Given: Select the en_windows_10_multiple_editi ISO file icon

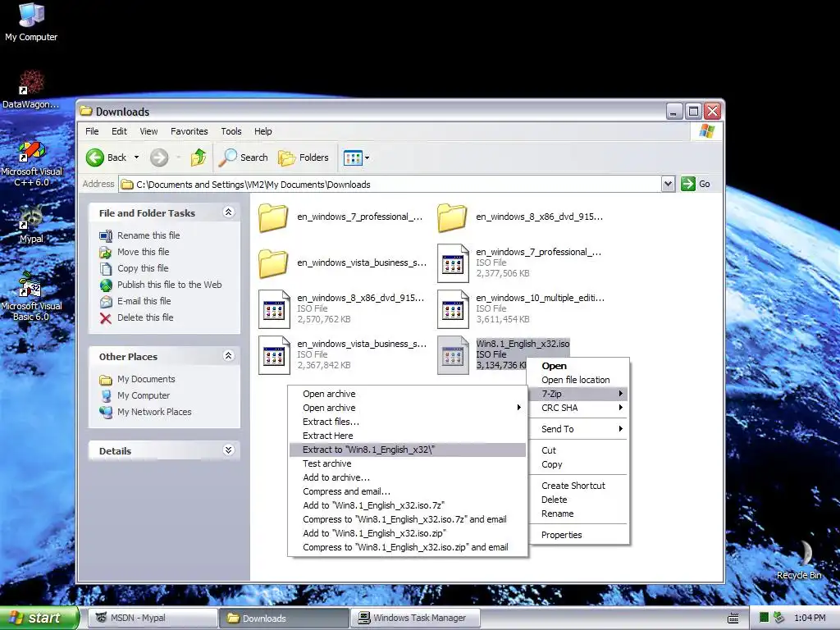Looking at the screenshot, I should pos(453,309).
